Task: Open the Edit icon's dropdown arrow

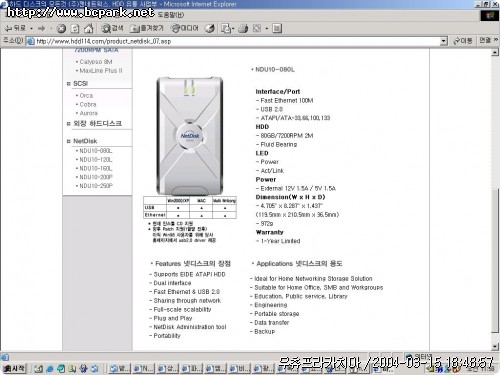Action: click(x=267, y=29)
